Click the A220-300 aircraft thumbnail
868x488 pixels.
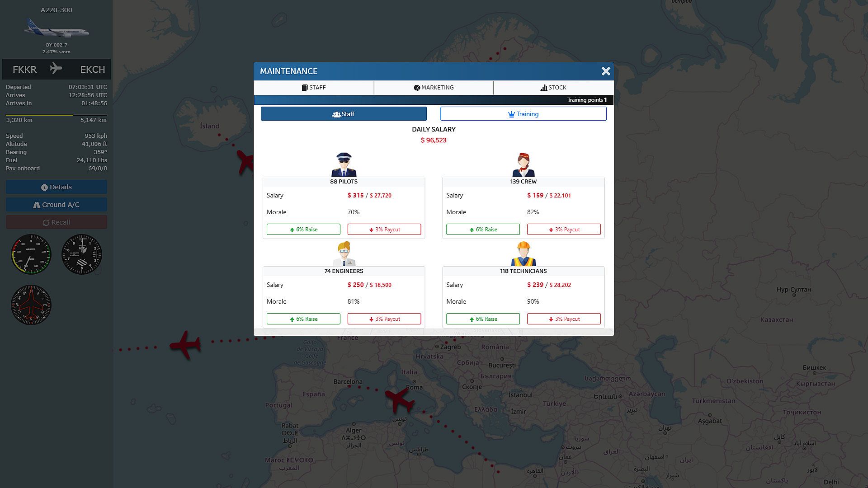57,29
